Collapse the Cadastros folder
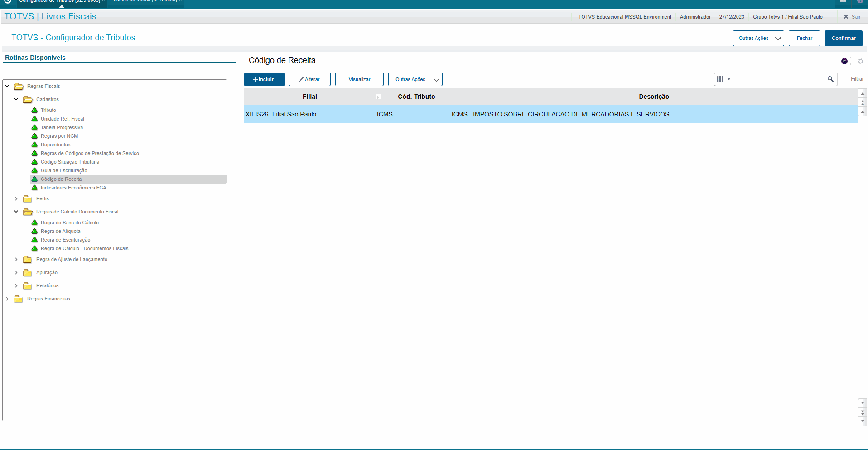The height and width of the screenshot is (450, 868). (16, 99)
